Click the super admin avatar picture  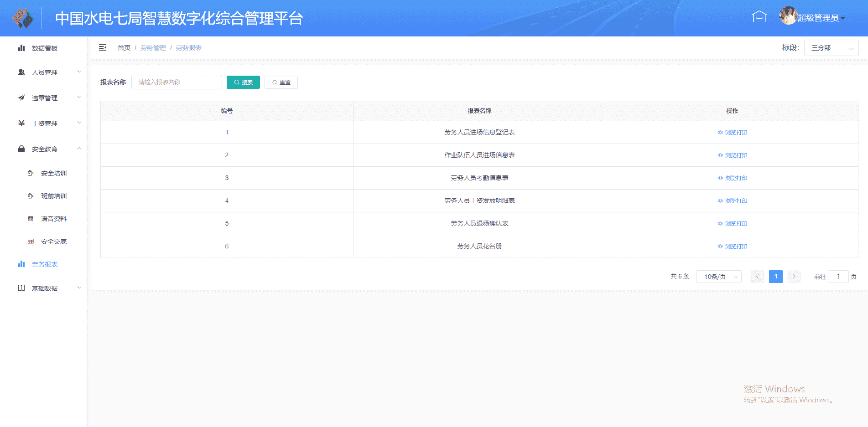pos(788,16)
